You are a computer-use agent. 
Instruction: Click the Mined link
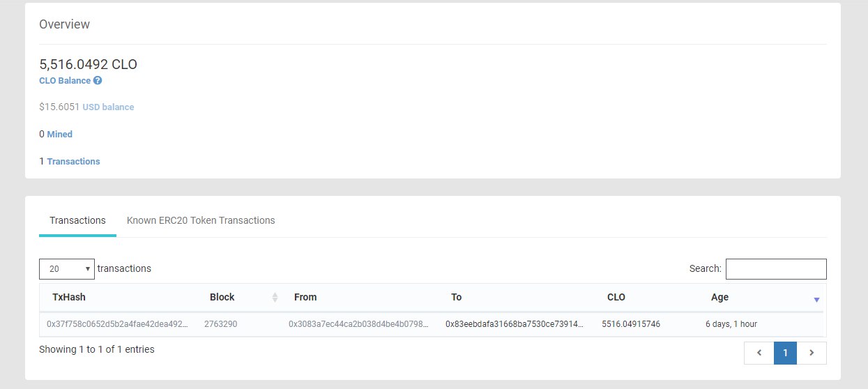pyautogui.click(x=59, y=134)
